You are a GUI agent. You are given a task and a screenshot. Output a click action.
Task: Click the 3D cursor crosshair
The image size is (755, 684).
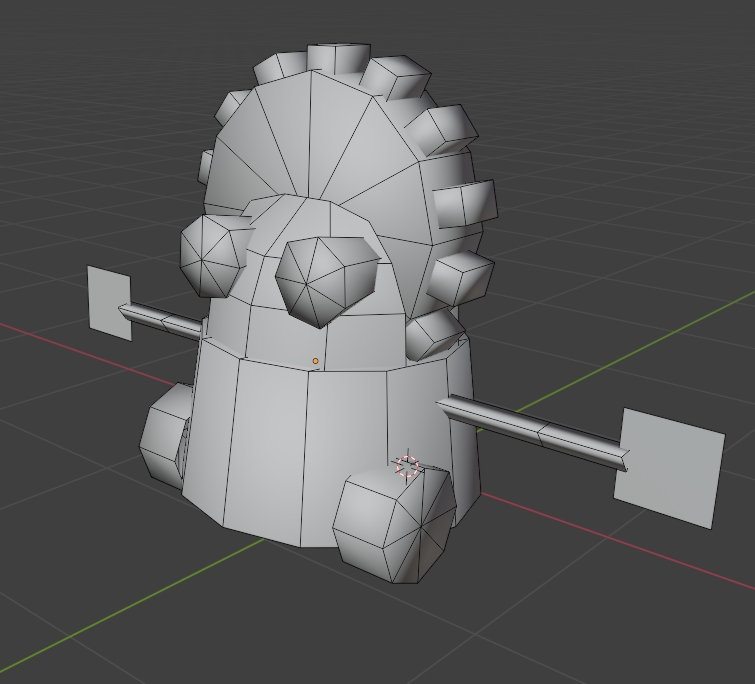408,466
